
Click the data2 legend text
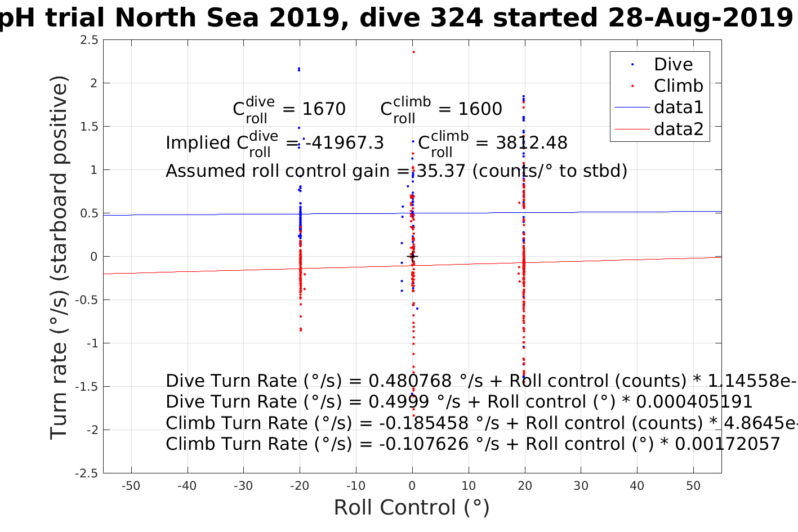point(679,129)
